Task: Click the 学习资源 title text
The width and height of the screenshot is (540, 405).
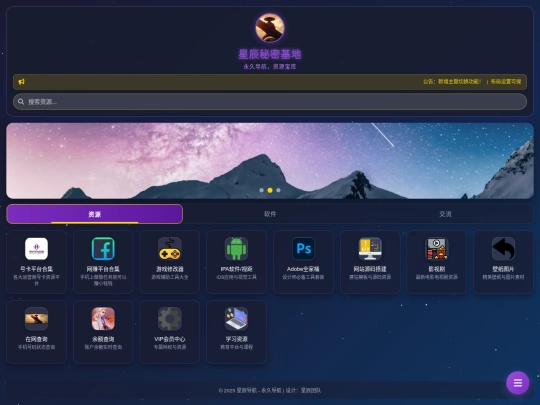Action: click(236, 339)
